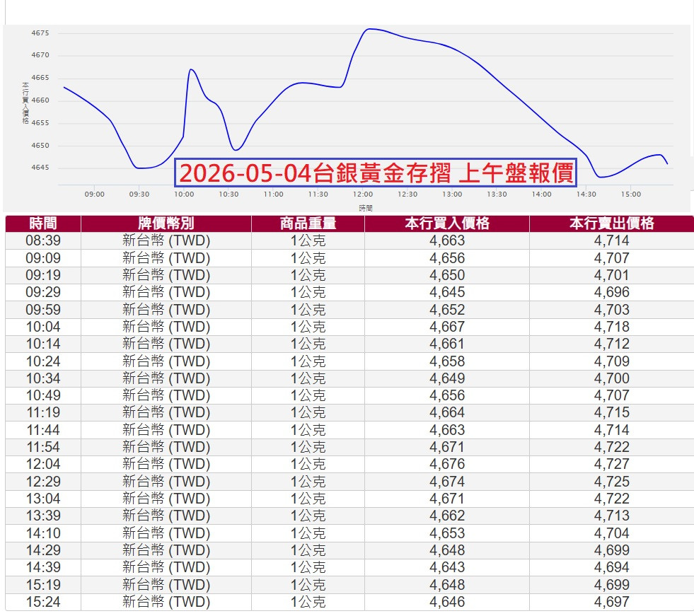Image resolution: width=694 pixels, height=616 pixels.
Task: Click the 4675 label on chart y-axis
Action: [x=40, y=33]
